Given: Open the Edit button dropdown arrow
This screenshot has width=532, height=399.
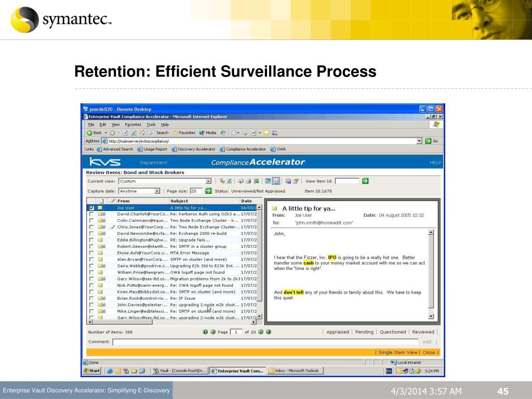Looking at the screenshot, I should (260, 133).
